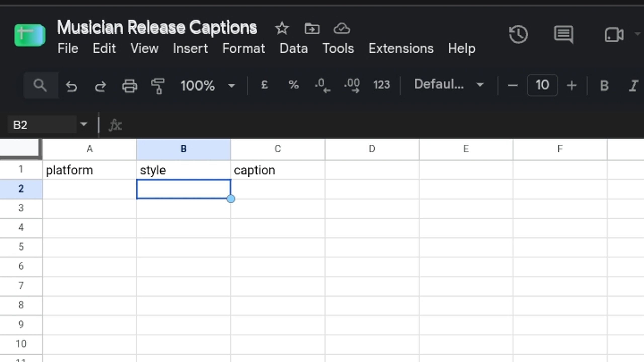This screenshot has width=644, height=362.
Task: Select the cell containing "platform"
Action: [90, 170]
